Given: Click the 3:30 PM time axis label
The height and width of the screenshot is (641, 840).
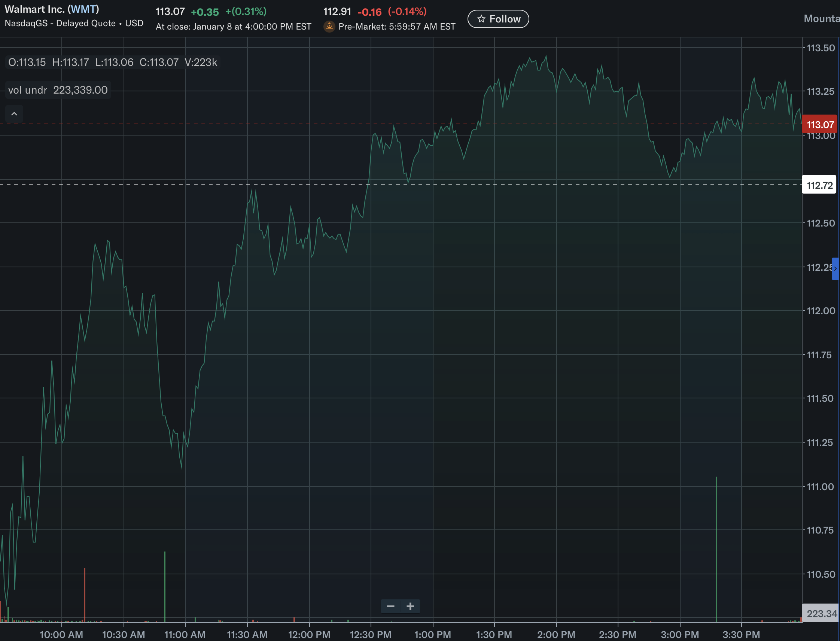Looking at the screenshot, I should [741, 635].
